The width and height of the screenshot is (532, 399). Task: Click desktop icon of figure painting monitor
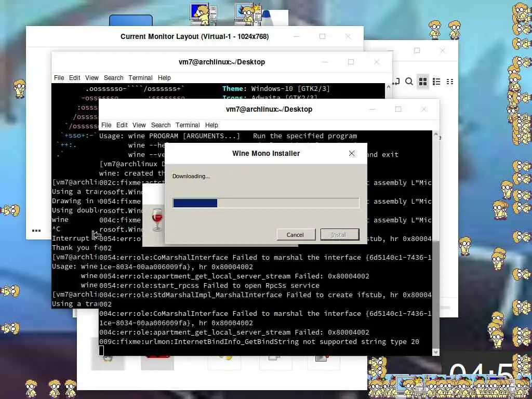click(x=203, y=14)
